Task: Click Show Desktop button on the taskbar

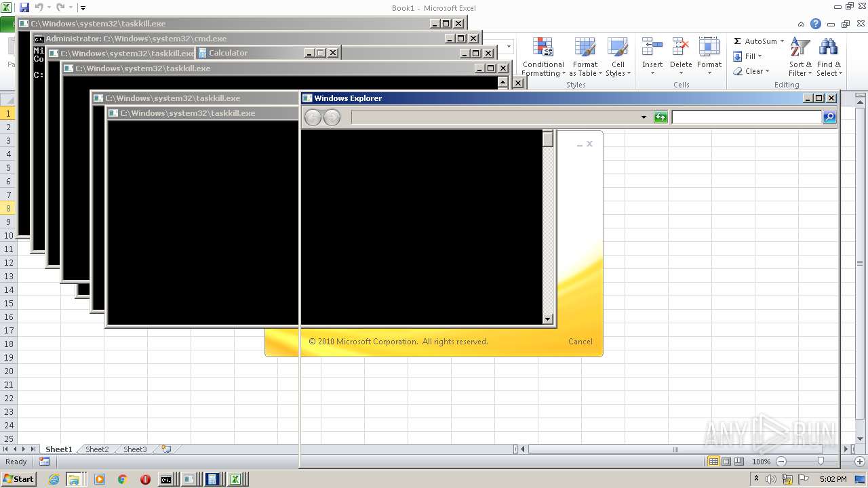Action: [x=860, y=479]
